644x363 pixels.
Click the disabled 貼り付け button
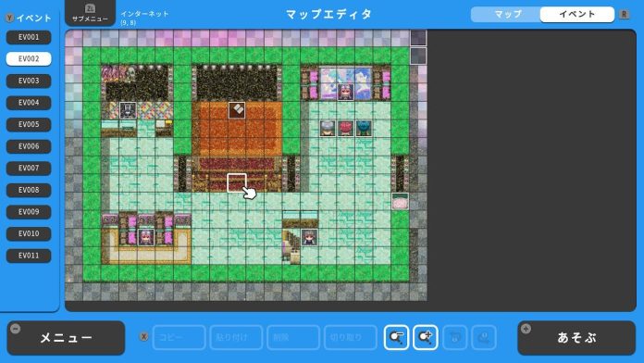coord(236,337)
